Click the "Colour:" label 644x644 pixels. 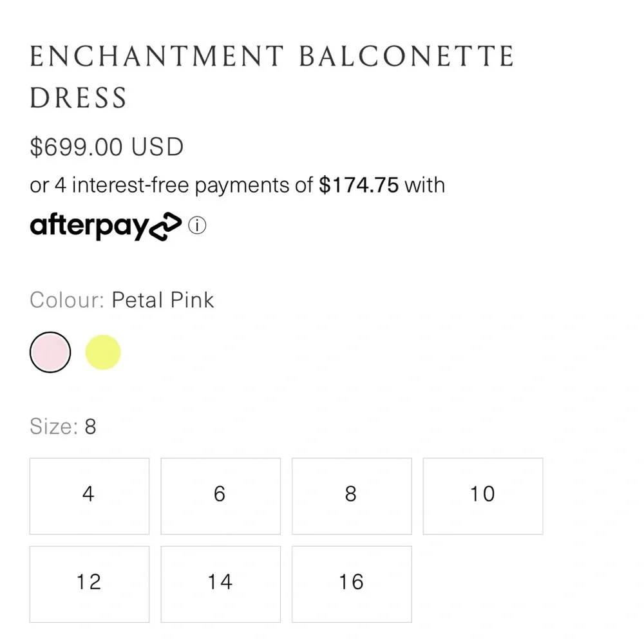click(x=67, y=300)
